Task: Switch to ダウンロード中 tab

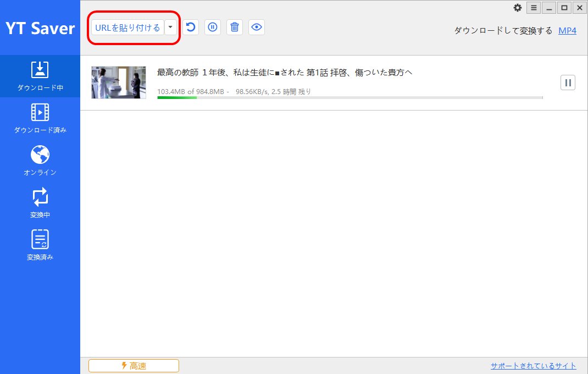Action: coord(40,76)
